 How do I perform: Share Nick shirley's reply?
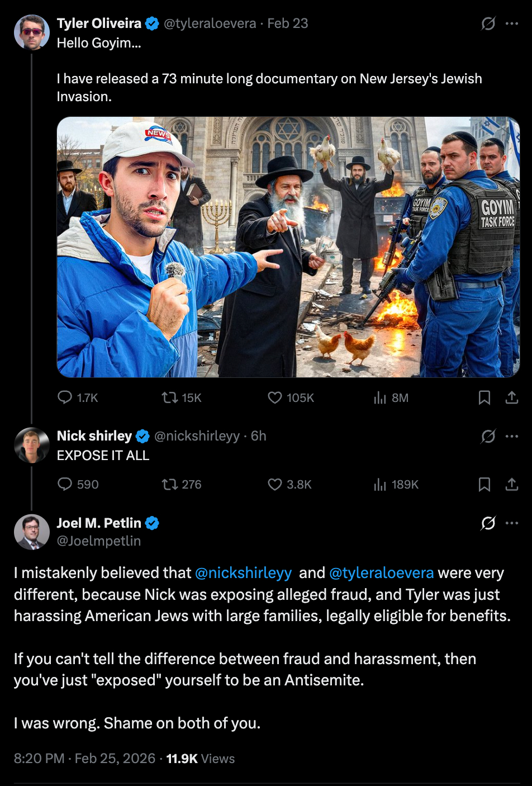512,484
